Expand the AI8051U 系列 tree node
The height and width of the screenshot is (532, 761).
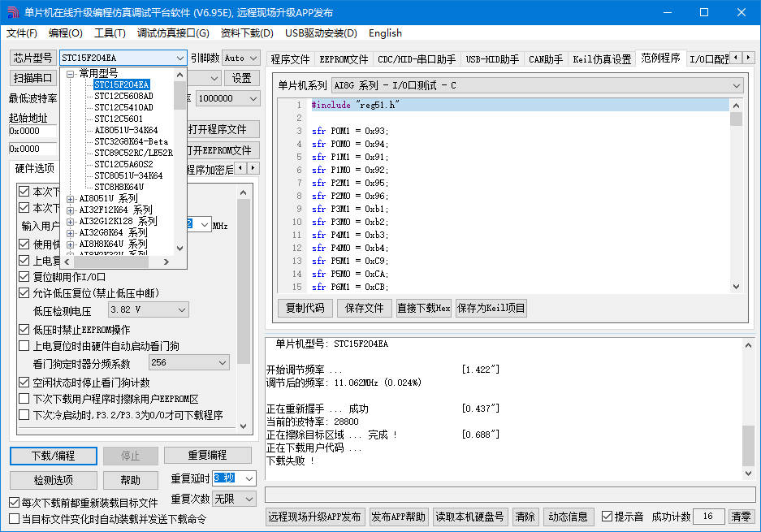[x=71, y=199]
